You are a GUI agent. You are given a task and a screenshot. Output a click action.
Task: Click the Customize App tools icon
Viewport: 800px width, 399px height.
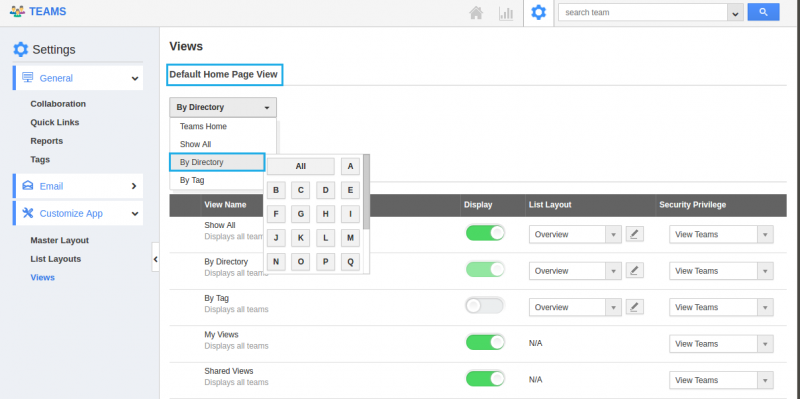tap(28, 213)
